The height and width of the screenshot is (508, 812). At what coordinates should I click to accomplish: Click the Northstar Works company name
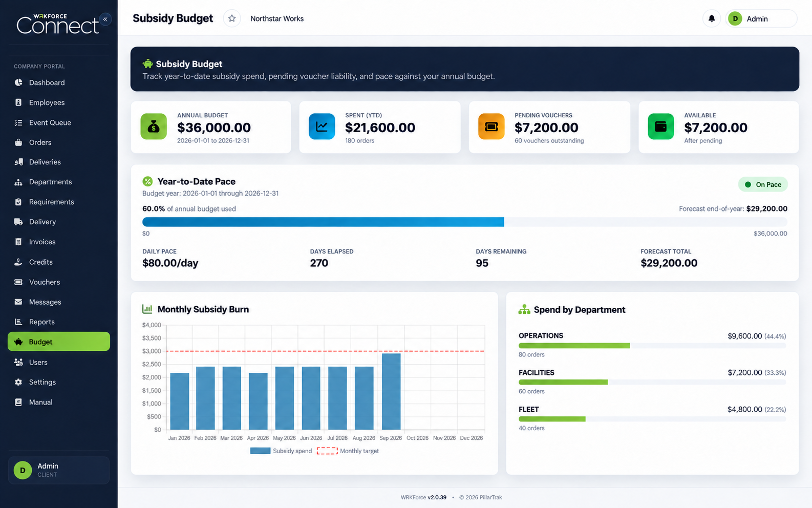coord(277,18)
